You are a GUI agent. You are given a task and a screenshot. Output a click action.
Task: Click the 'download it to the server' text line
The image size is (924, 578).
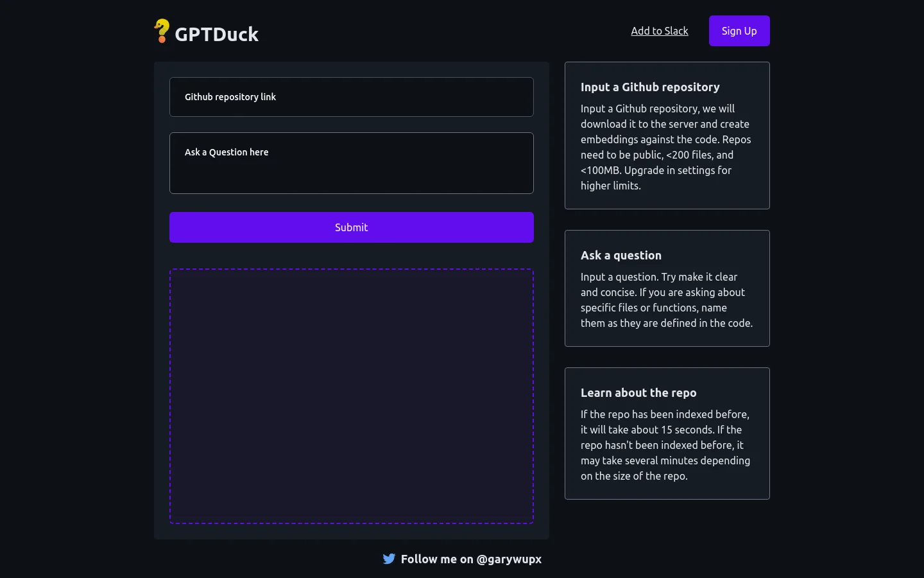point(665,124)
